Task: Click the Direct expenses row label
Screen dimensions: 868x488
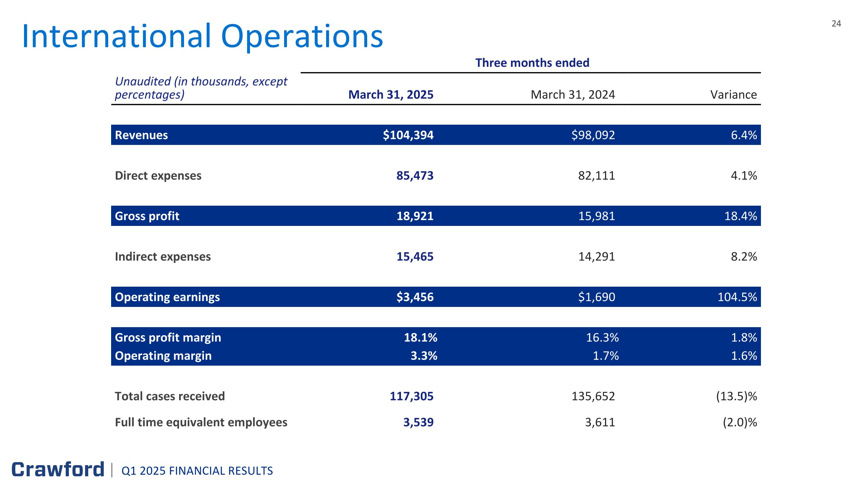Action: pyautogui.click(x=158, y=176)
